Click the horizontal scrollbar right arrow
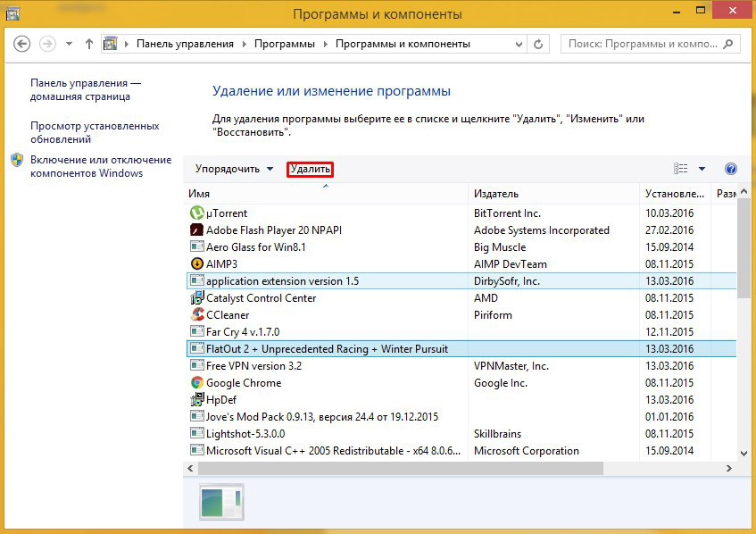The image size is (756, 534). 729,469
